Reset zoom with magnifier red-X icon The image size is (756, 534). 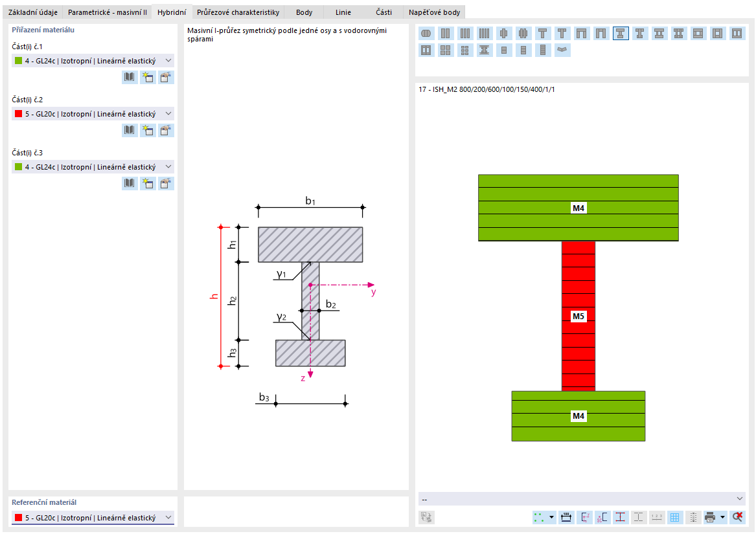point(738,517)
